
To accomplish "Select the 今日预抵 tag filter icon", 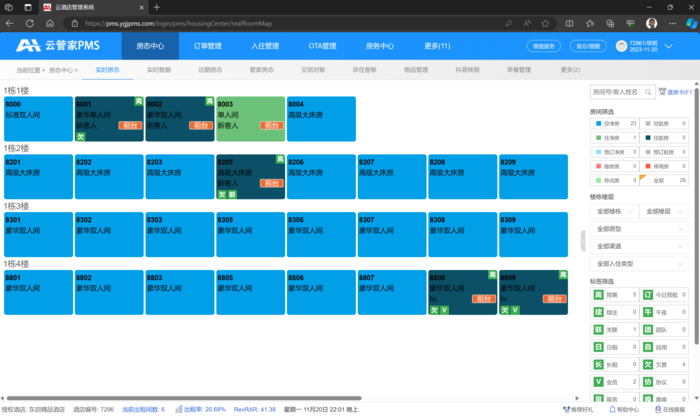I will click(648, 295).
